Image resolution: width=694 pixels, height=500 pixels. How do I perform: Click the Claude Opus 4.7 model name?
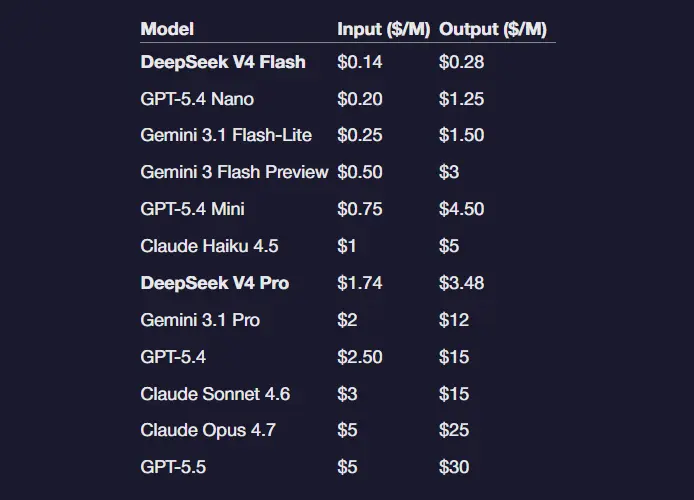[208, 430]
